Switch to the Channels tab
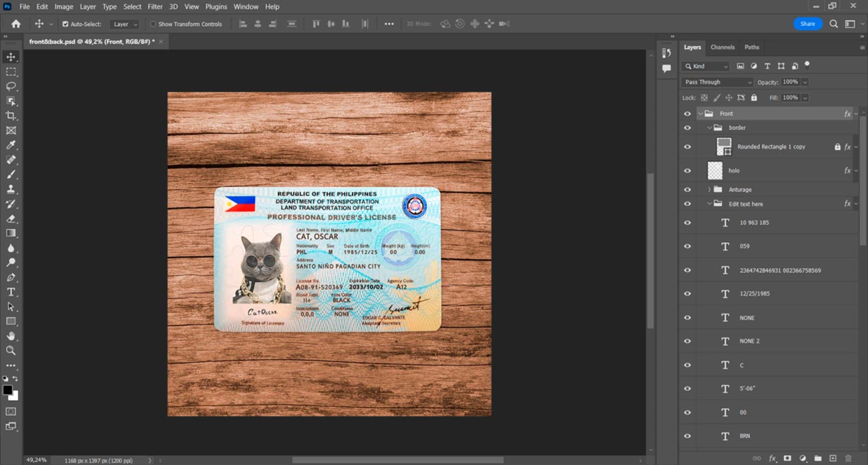 pyautogui.click(x=722, y=47)
